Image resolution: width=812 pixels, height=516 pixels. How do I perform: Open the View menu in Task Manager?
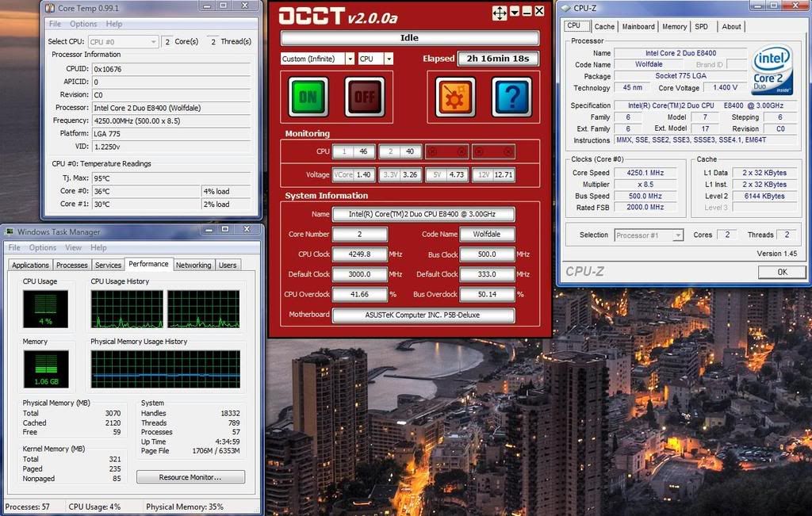[73, 247]
